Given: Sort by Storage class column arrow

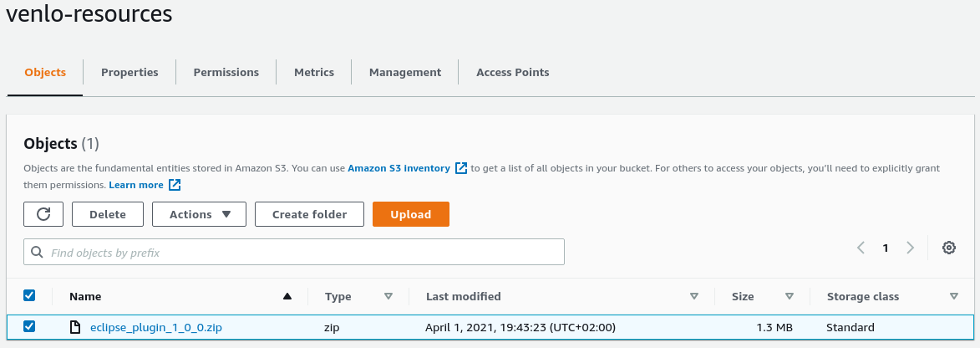Looking at the screenshot, I should [954, 296].
